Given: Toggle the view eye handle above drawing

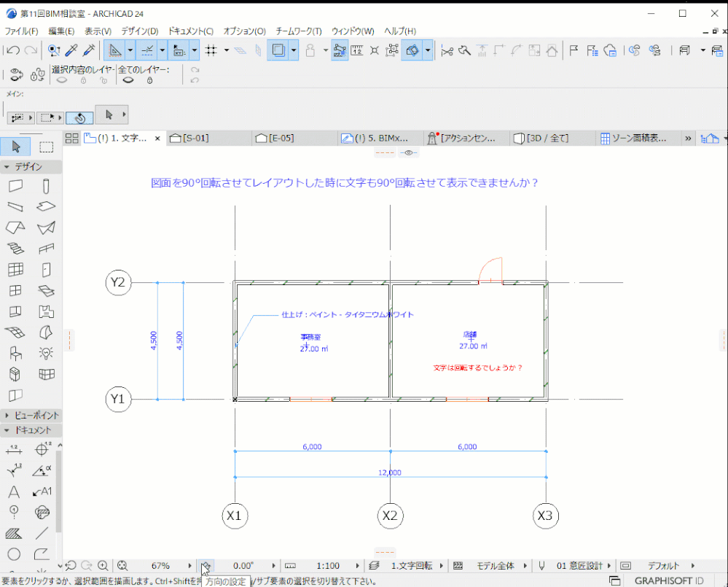Looking at the screenshot, I should pos(409,152).
